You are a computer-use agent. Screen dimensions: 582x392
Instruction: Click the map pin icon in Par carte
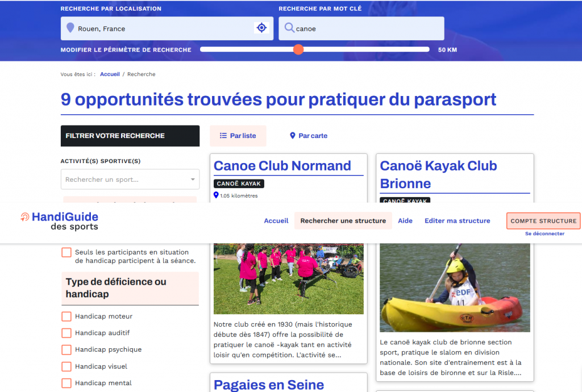click(x=293, y=136)
